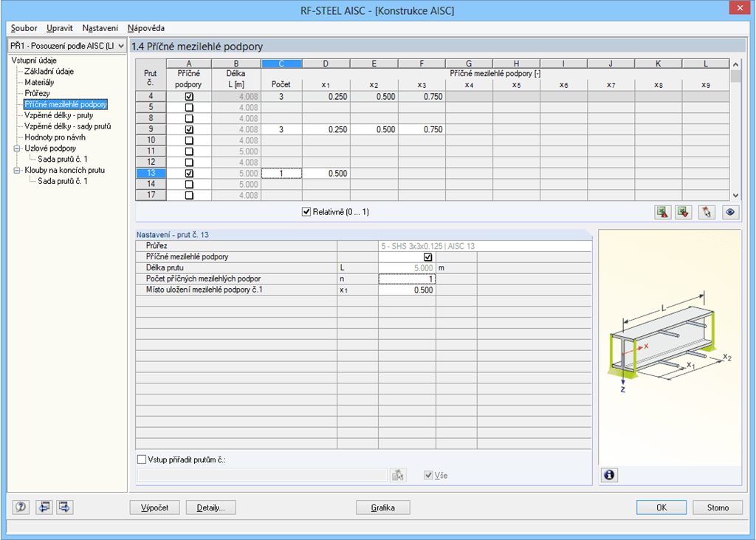Click the Počet cell for member 4
The width and height of the screenshot is (756, 540).
click(281, 97)
